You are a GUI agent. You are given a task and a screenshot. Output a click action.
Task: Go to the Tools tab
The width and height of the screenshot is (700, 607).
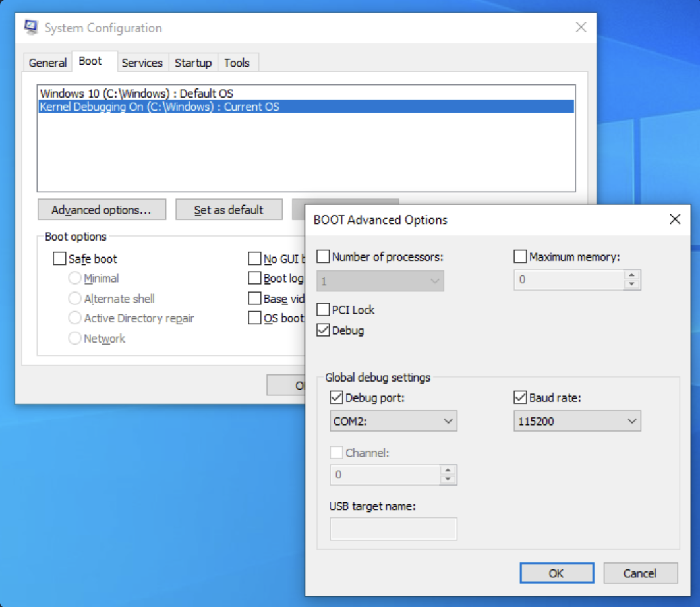pos(237,63)
